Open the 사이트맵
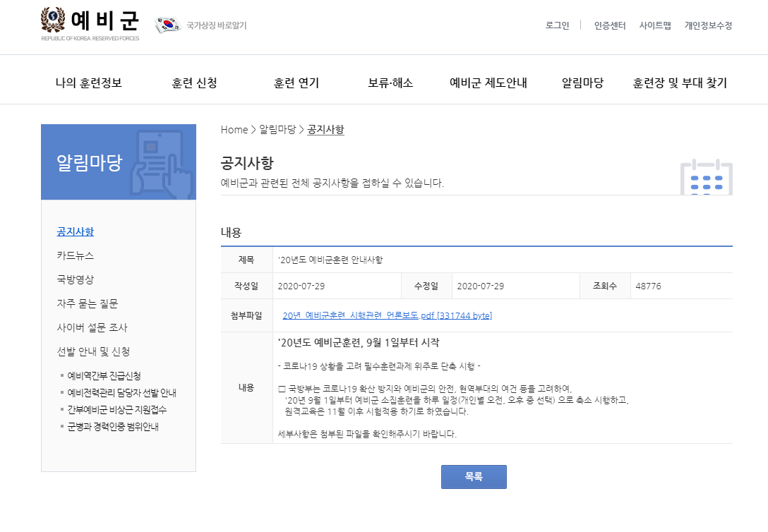Screen dimensions: 768x532 click(x=655, y=25)
